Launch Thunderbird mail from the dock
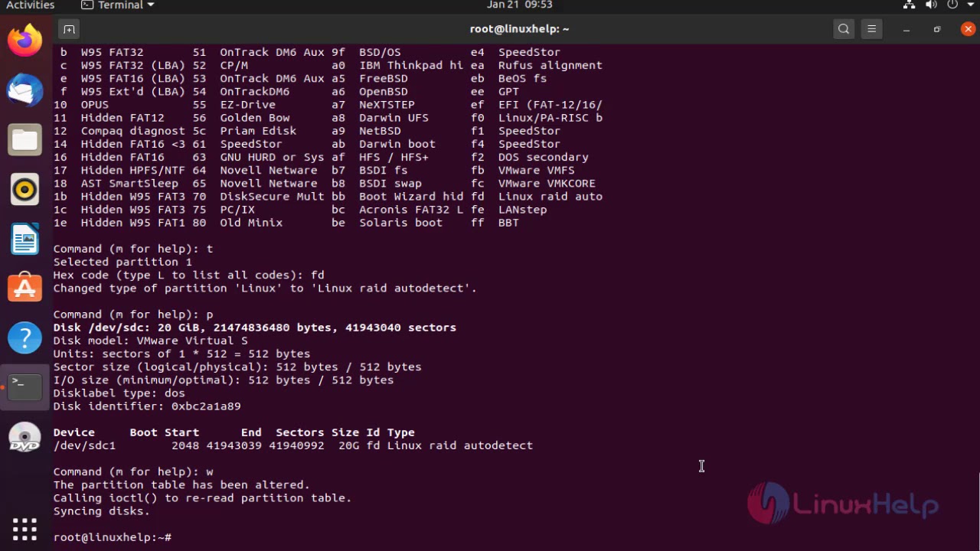Screen dimensions: 980x551 click(24, 90)
